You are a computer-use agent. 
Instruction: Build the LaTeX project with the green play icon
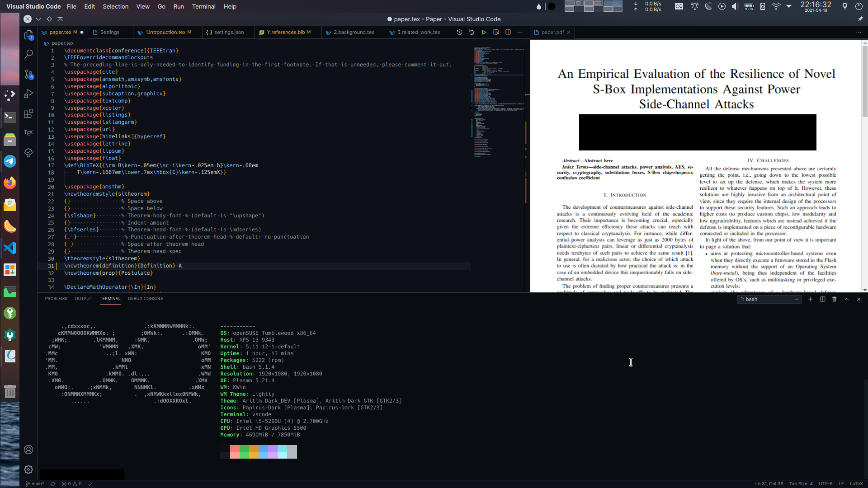pyautogui.click(x=484, y=32)
